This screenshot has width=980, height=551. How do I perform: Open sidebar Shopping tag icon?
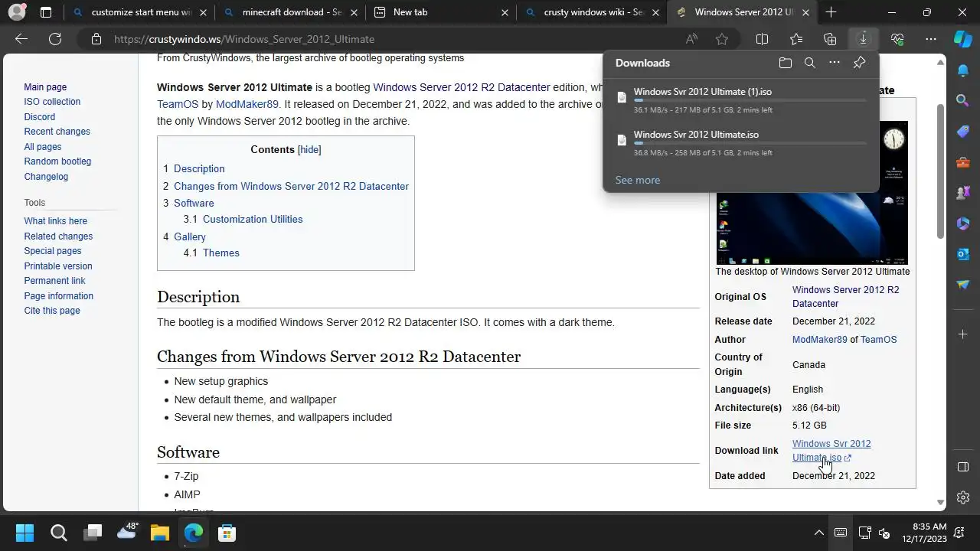(x=963, y=131)
